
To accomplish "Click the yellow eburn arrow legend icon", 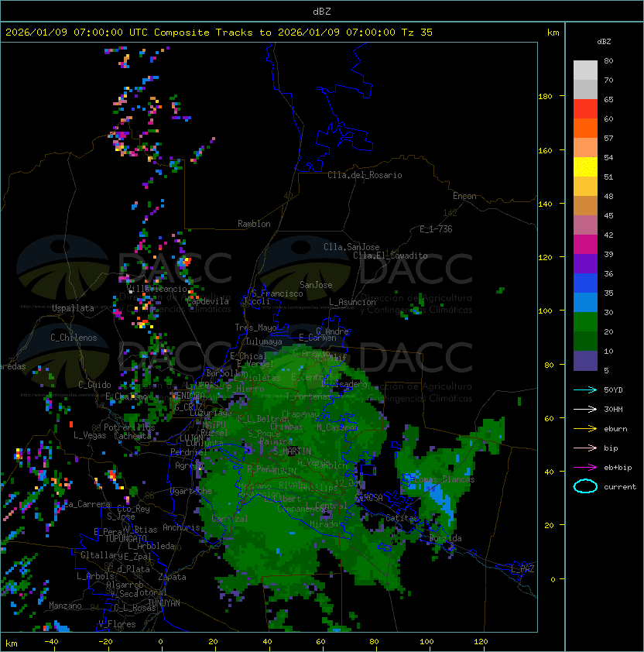I will click(585, 429).
